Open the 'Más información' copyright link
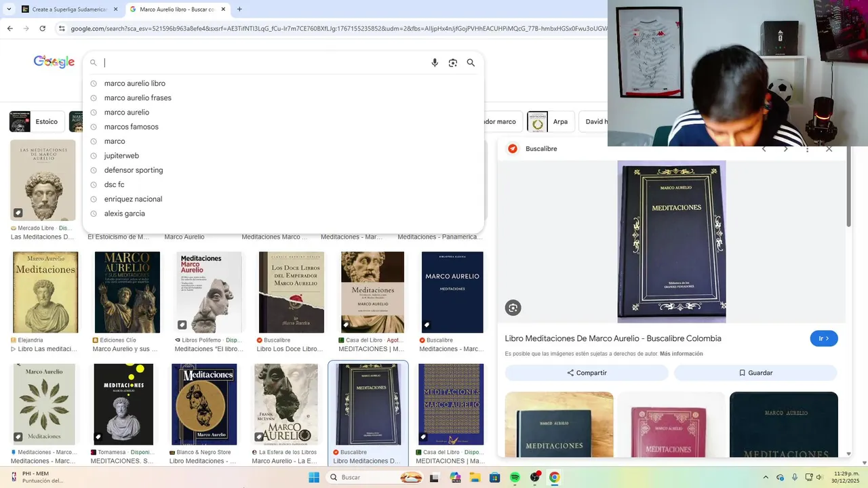The image size is (868, 488). [681, 354]
